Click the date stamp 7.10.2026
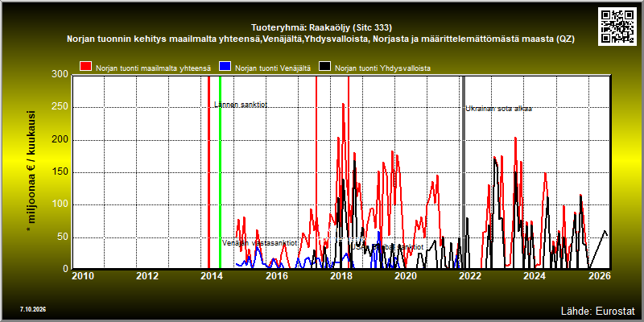 pos(33,309)
